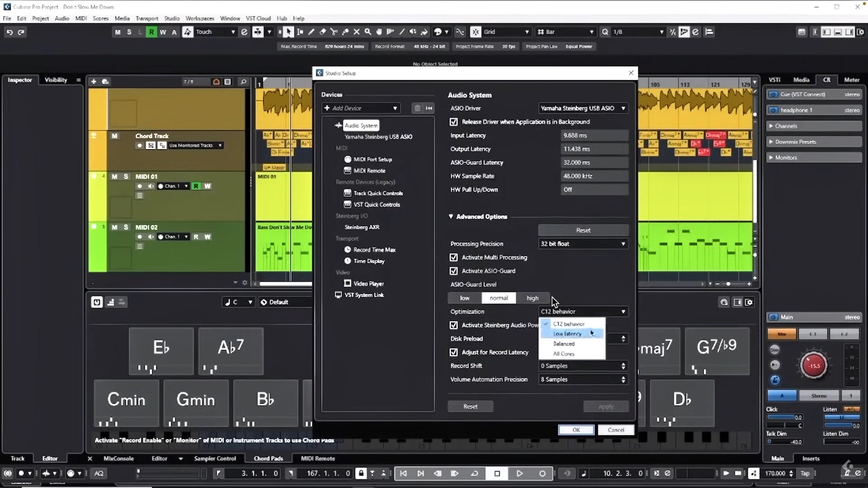Open the Transport menu
This screenshot has width=868, height=488.
[x=147, y=19]
